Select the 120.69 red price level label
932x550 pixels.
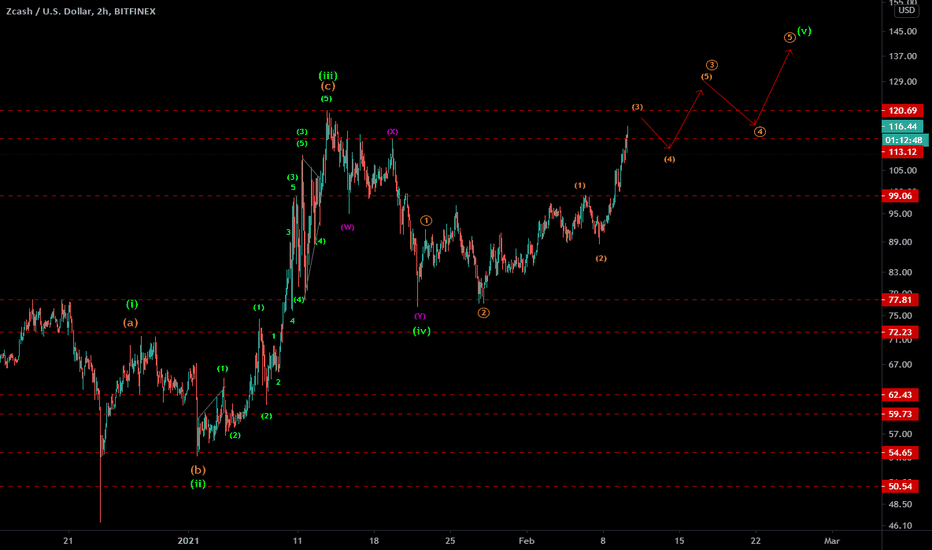click(x=902, y=111)
